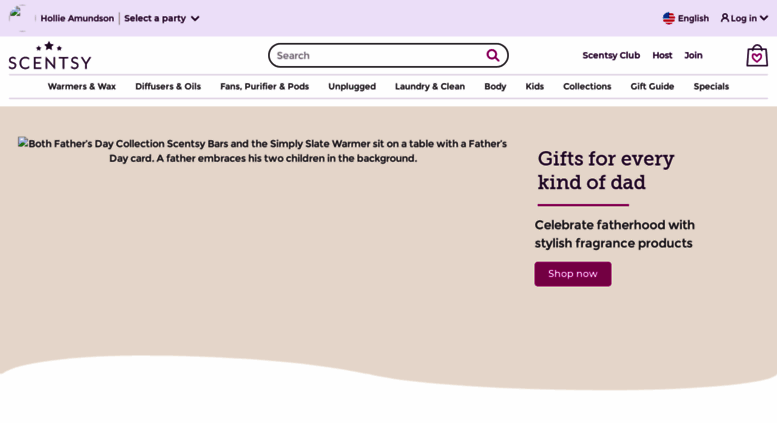Expand the Select a party dropdown
Viewport: 777px width, 423px height.
click(x=162, y=18)
